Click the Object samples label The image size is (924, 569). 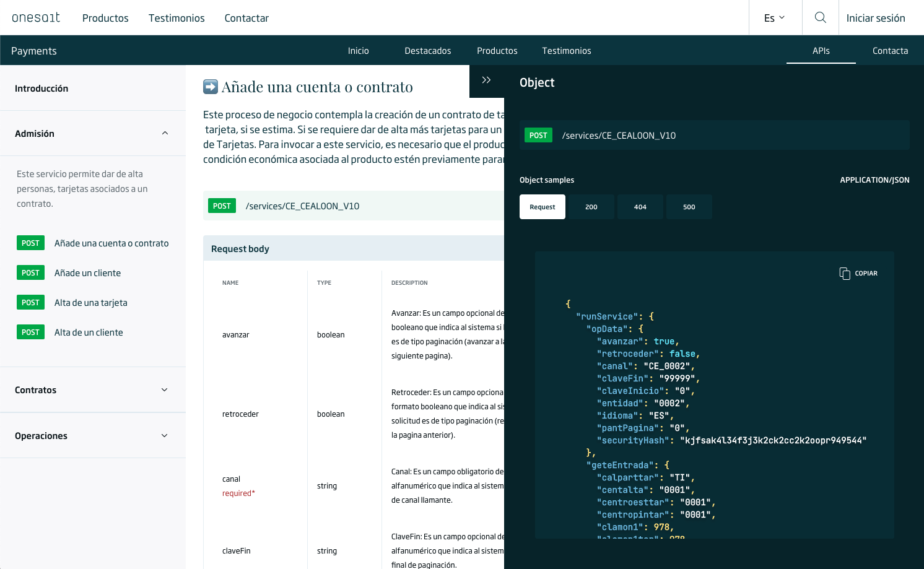coord(547,180)
